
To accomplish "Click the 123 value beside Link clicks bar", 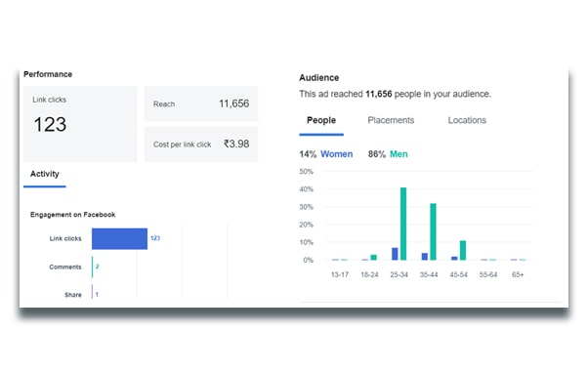I will click(155, 238).
